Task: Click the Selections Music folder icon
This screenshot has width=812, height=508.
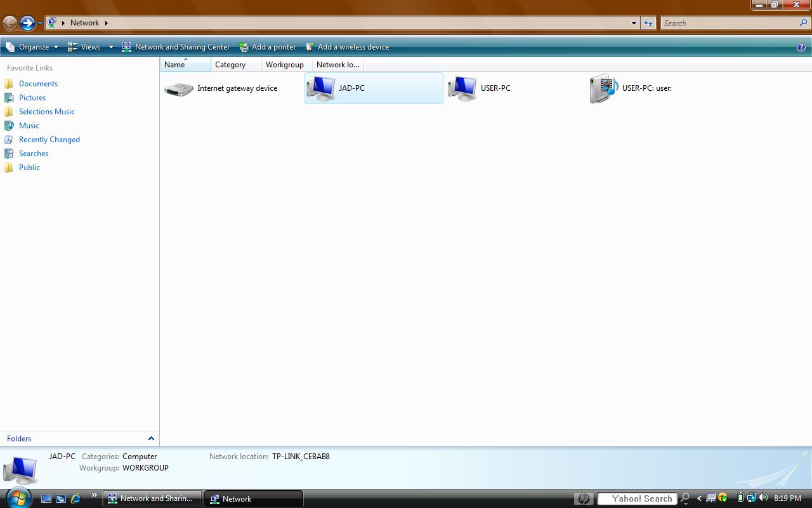Action: (x=9, y=112)
